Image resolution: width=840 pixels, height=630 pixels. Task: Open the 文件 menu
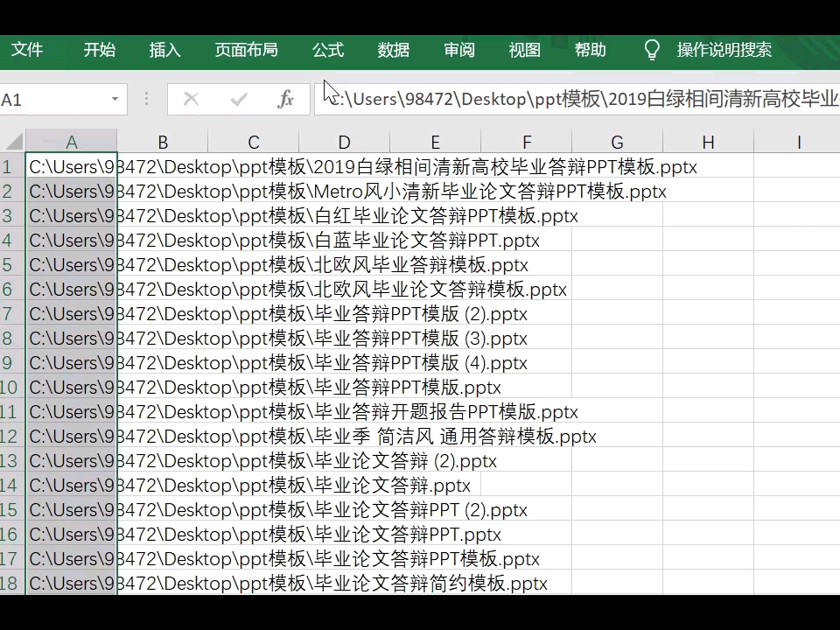(27, 50)
